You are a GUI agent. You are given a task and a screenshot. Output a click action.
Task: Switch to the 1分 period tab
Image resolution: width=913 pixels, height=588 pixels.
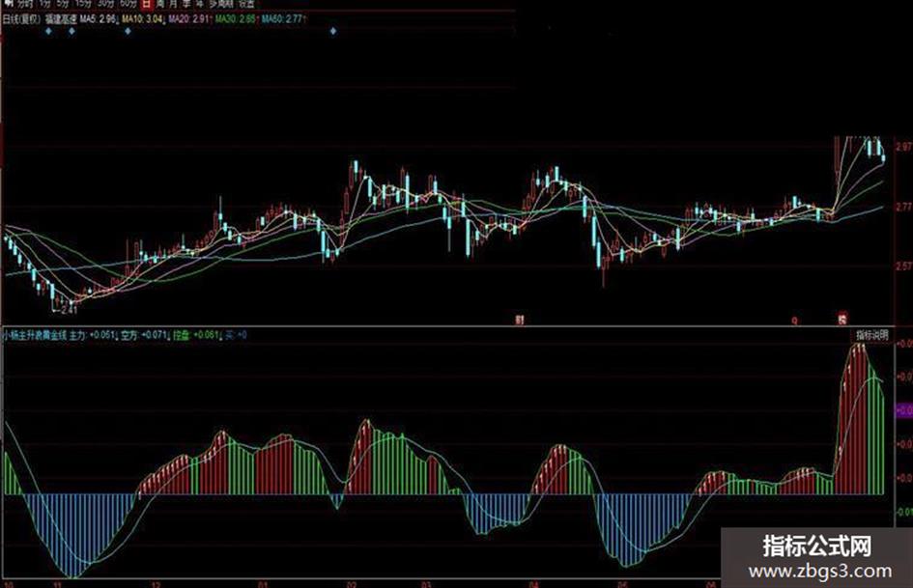point(44,4)
